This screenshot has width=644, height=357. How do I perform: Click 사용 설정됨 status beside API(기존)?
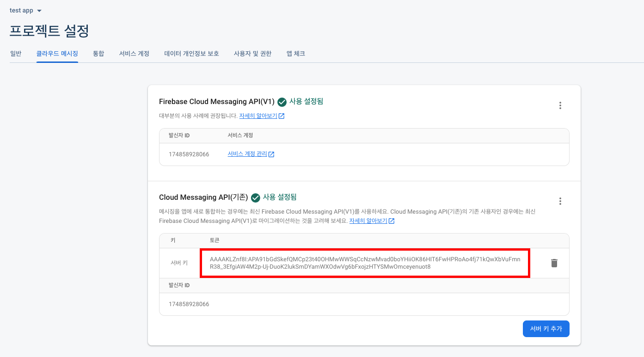point(280,197)
